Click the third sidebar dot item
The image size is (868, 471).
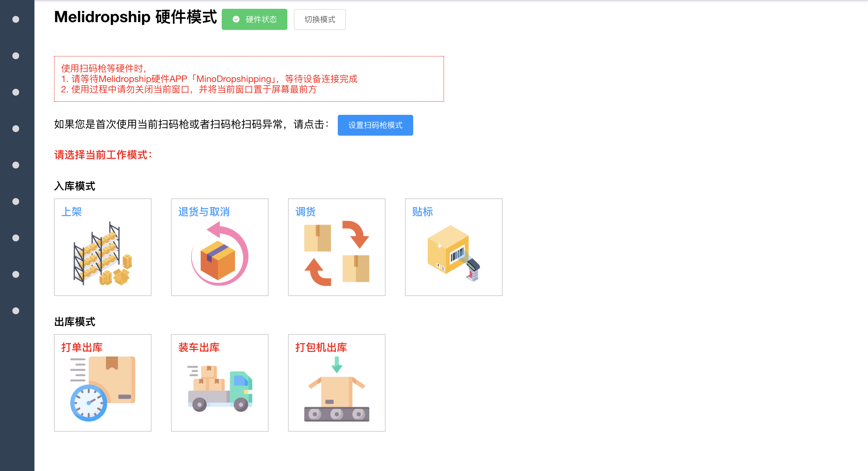click(16, 92)
